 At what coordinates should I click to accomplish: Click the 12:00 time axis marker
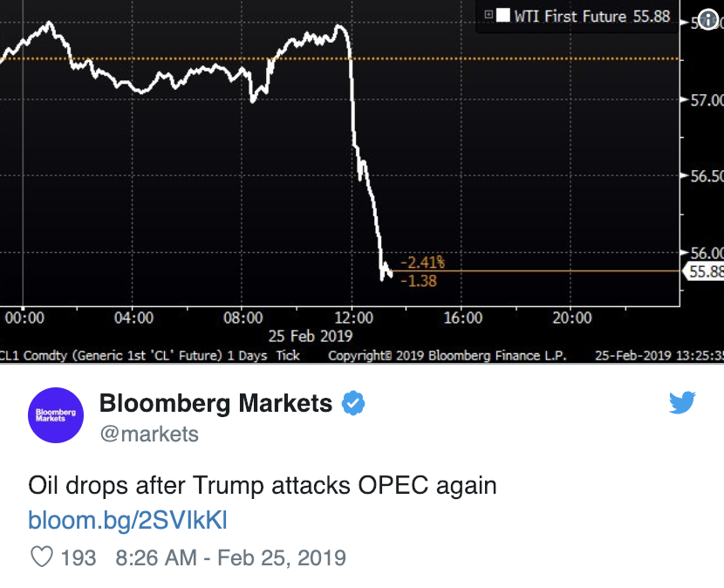pos(353,318)
